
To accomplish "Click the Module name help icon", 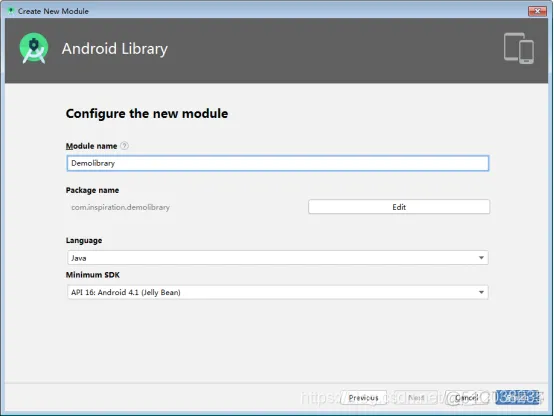I will click(124, 146).
